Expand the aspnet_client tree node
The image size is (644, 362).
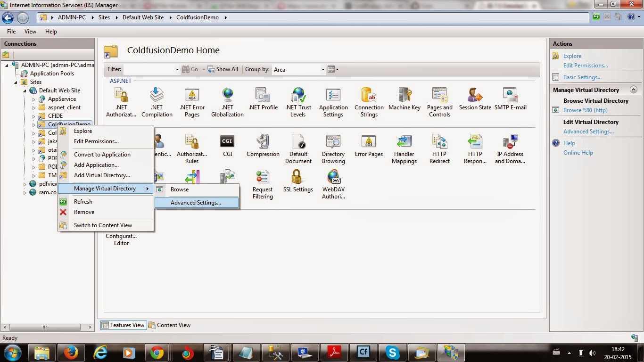point(34,108)
